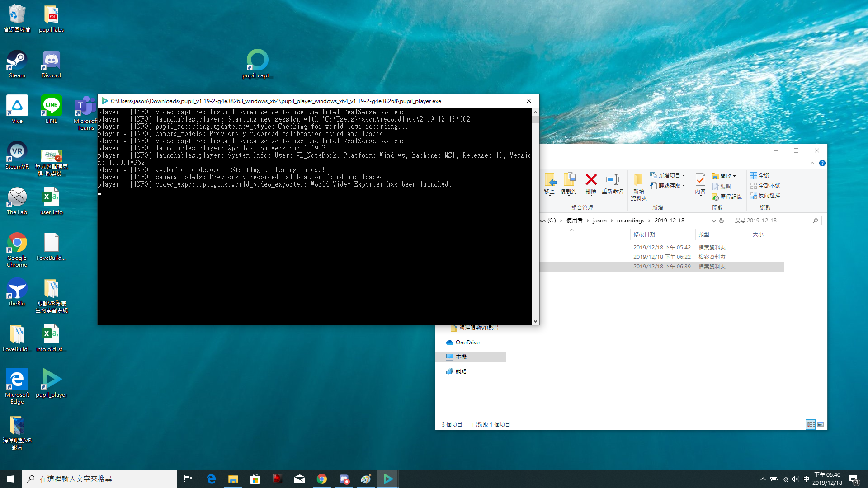Open Action Center notifications icon

[854, 479]
